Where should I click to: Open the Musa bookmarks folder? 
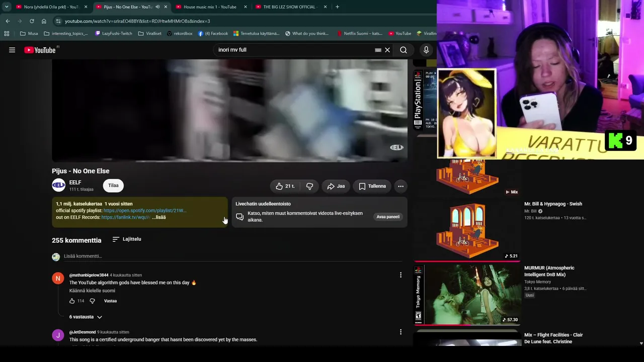pos(29,34)
